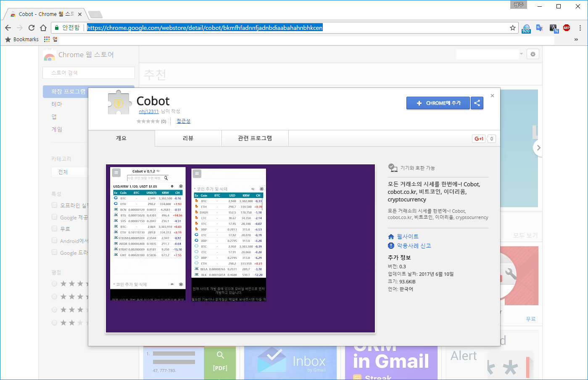
Task: Click the Chrome profile badge in title bar
Action: (x=519, y=5)
